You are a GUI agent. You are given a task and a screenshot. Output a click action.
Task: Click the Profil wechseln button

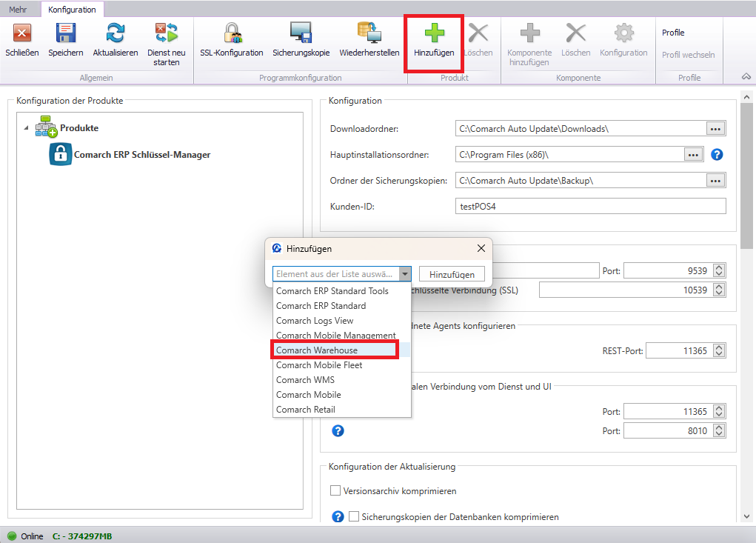688,55
